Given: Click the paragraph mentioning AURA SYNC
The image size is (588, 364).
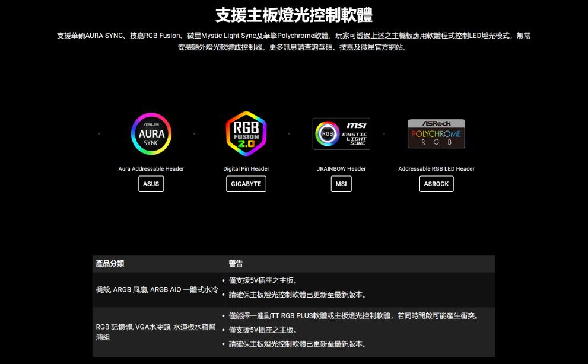Looking at the screenshot, I should [294, 41].
